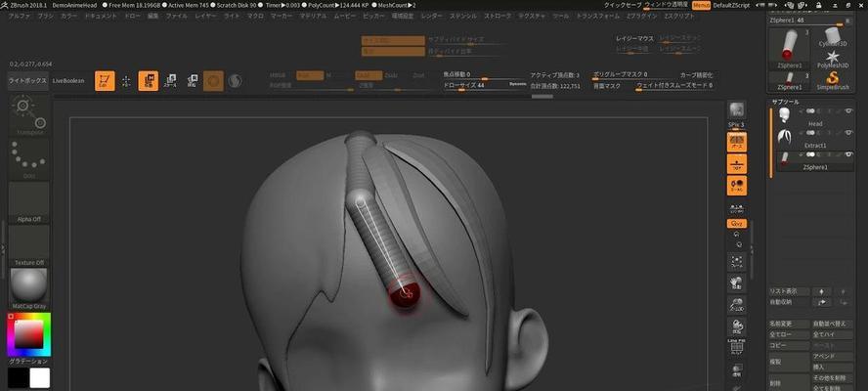
Task: Activate the Rotate transform tool
Action: 192,81
